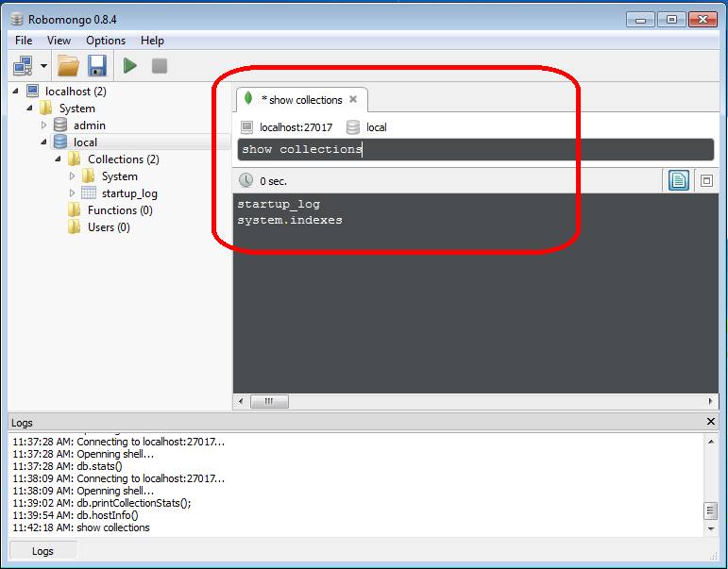Image resolution: width=728 pixels, height=569 pixels.
Task: Open the connect dropdown arrow in toolbar
Action: [43, 66]
